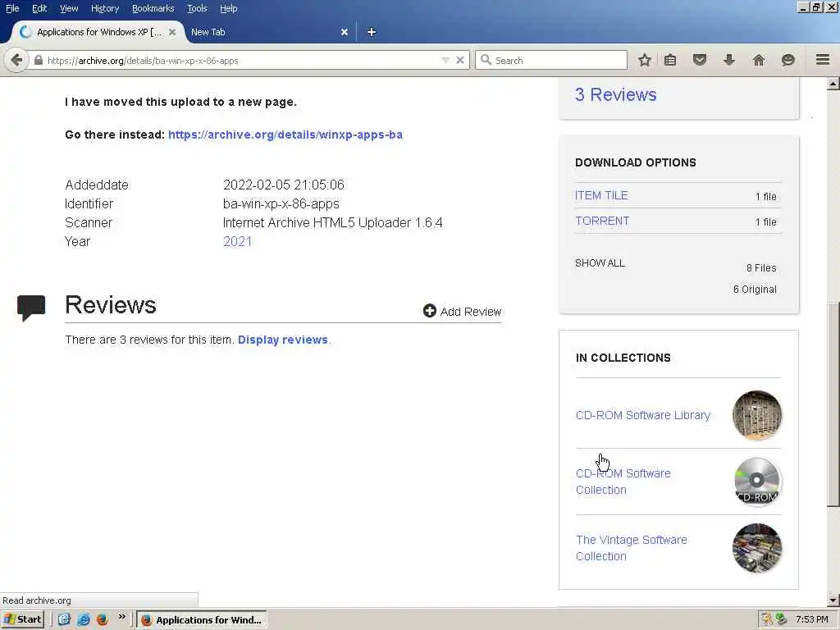The width and height of the screenshot is (840, 630).
Task: Open The Vintage Software Collection text link
Action: pyautogui.click(x=631, y=548)
